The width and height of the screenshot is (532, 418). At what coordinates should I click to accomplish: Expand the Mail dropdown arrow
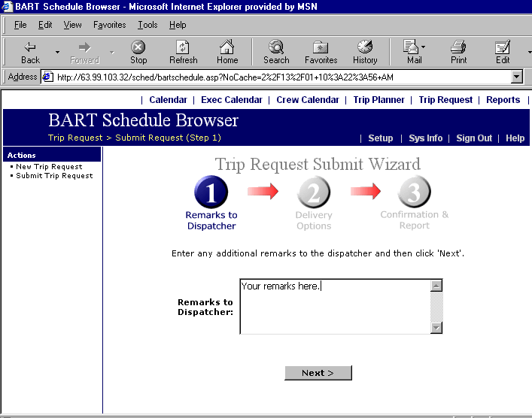pos(423,47)
